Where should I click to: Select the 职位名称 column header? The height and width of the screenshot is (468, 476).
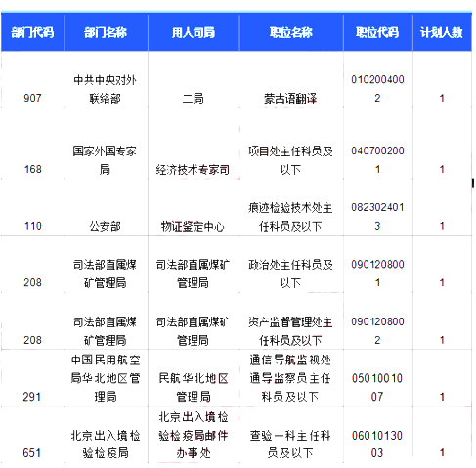291,32
